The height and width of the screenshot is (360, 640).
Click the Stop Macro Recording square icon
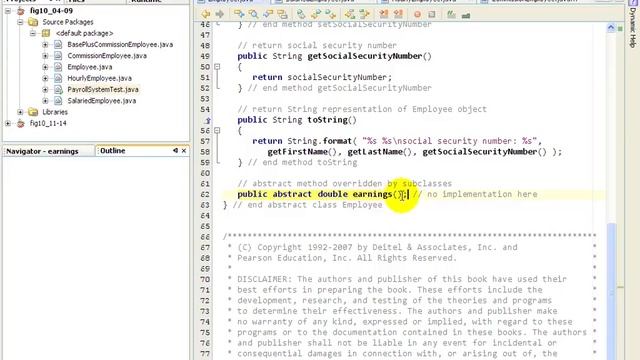[x=432, y=14]
